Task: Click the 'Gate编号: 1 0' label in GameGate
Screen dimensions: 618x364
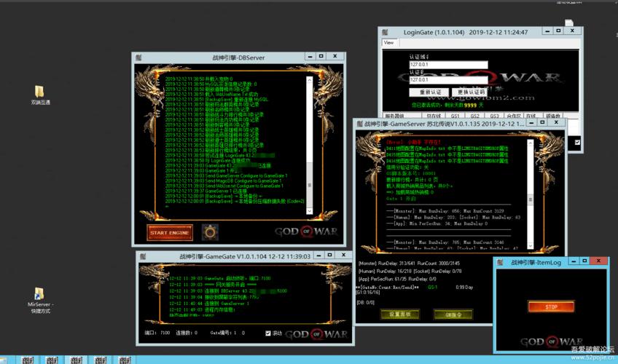Action: point(227,333)
